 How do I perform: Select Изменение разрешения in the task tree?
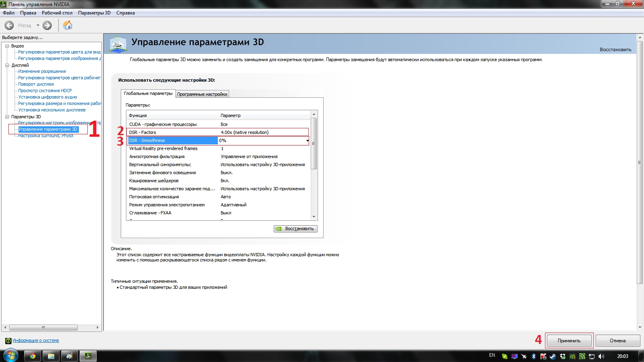[42, 71]
